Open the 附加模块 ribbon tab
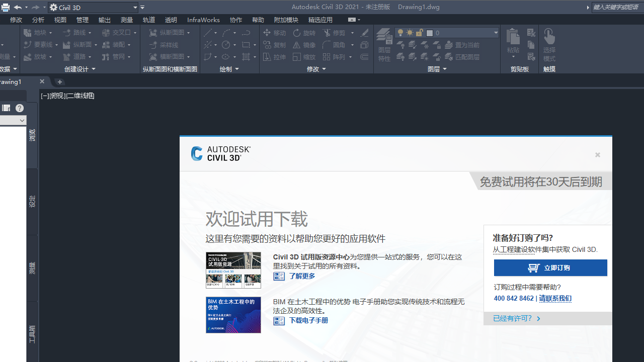Screen dimensions: 644x362 [286, 20]
